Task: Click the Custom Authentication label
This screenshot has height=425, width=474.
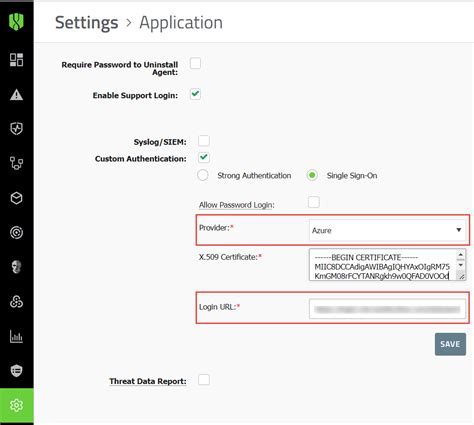Action: [x=141, y=159]
